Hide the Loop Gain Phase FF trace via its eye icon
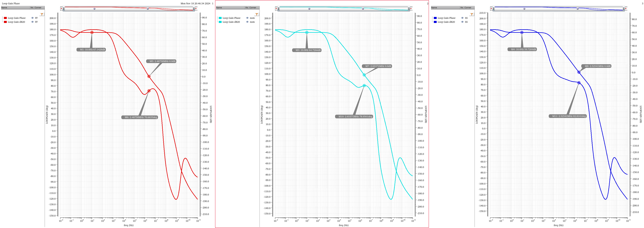644x228 pixels. click(x=32, y=18)
